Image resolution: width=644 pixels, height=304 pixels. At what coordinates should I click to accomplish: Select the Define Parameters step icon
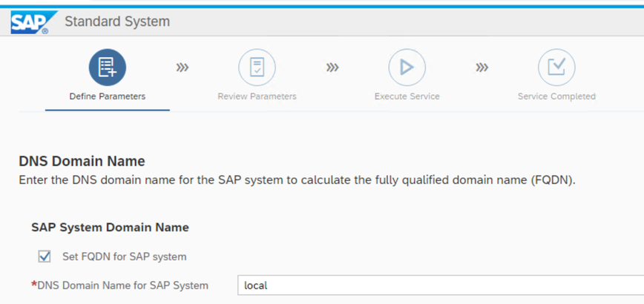(107, 67)
